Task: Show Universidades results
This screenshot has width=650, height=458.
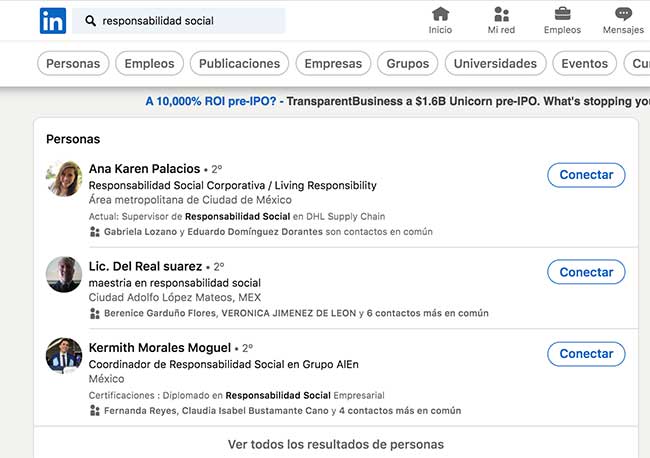Action: click(495, 64)
